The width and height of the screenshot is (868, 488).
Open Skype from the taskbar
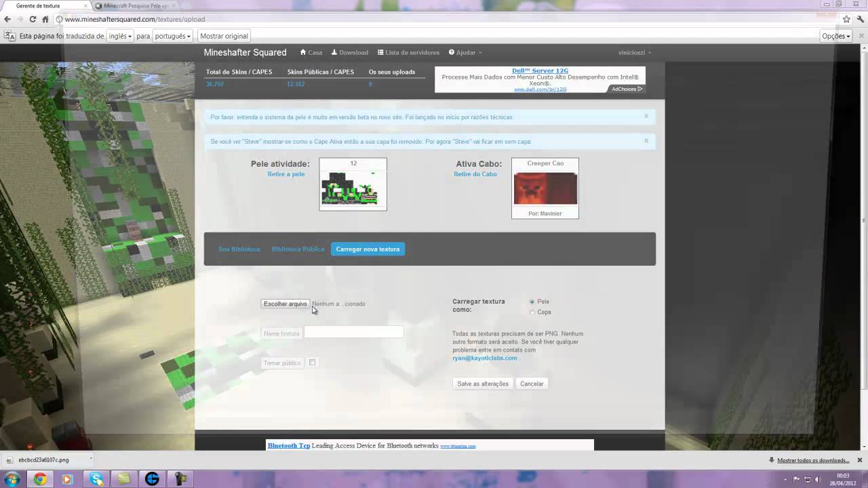[x=96, y=479]
